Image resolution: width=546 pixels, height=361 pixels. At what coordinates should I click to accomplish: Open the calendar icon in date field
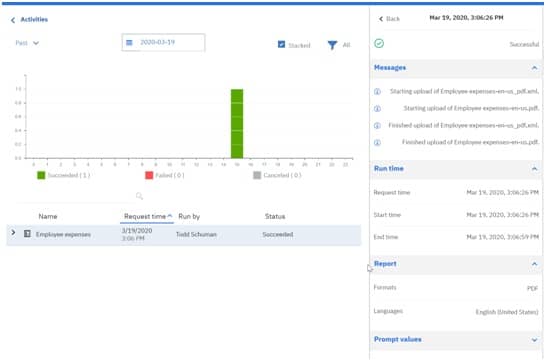[129, 42]
